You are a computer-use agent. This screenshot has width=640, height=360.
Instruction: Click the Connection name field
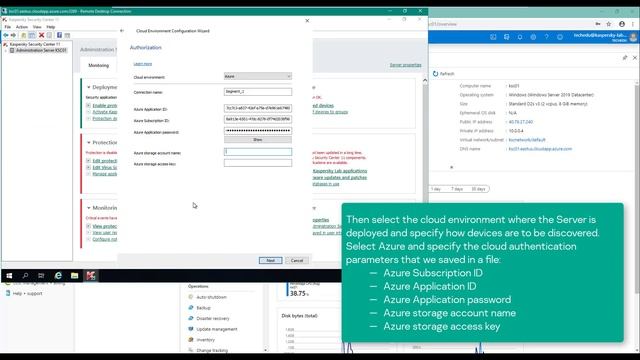pyautogui.click(x=258, y=92)
